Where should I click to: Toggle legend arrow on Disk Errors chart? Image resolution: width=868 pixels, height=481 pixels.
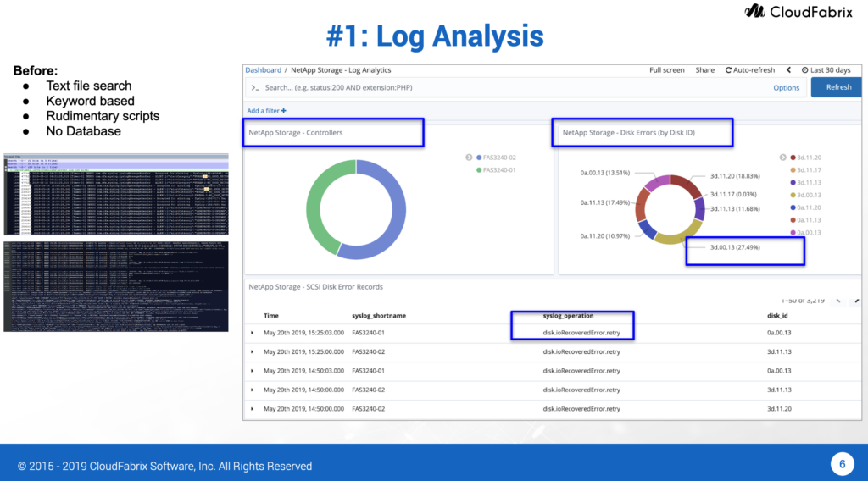782,158
